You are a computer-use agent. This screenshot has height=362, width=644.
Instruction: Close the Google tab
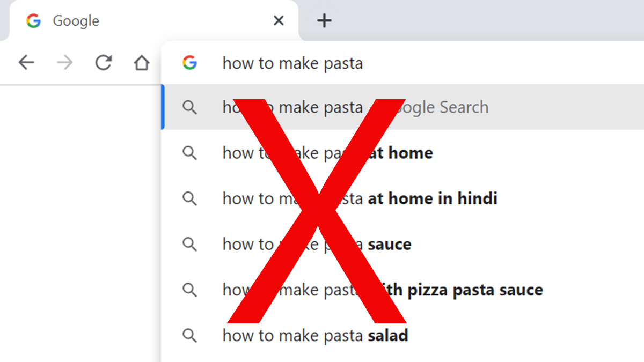[279, 21]
